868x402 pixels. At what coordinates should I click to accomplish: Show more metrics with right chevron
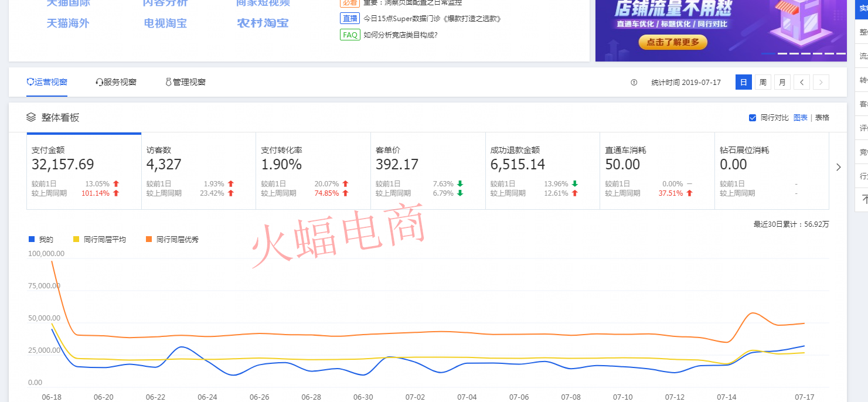coord(838,167)
